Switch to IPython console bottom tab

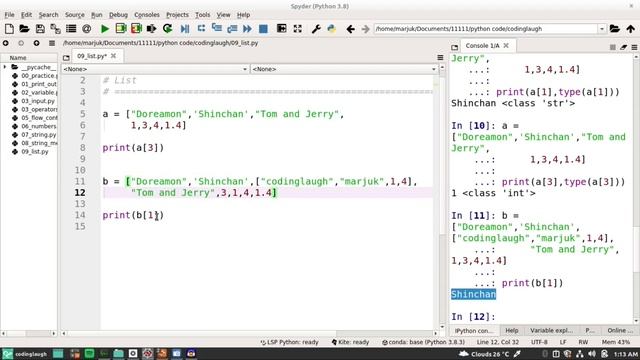pyautogui.click(x=474, y=331)
